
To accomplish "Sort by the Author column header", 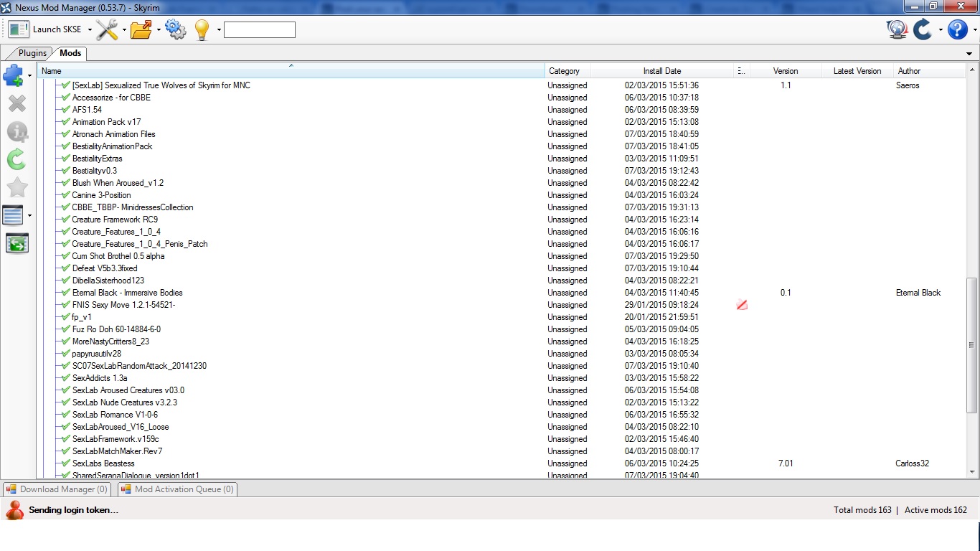I will coord(930,71).
